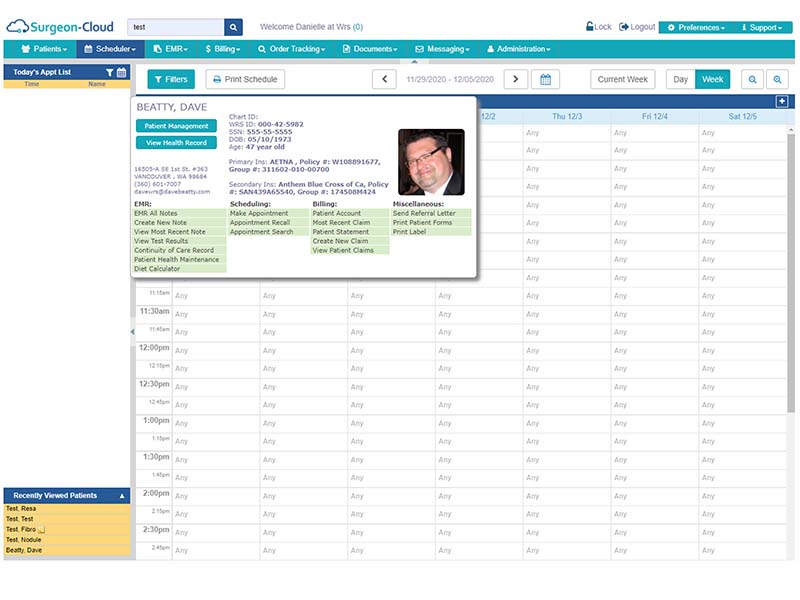
Task: Click the Logout link
Action: tap(637, 27)
